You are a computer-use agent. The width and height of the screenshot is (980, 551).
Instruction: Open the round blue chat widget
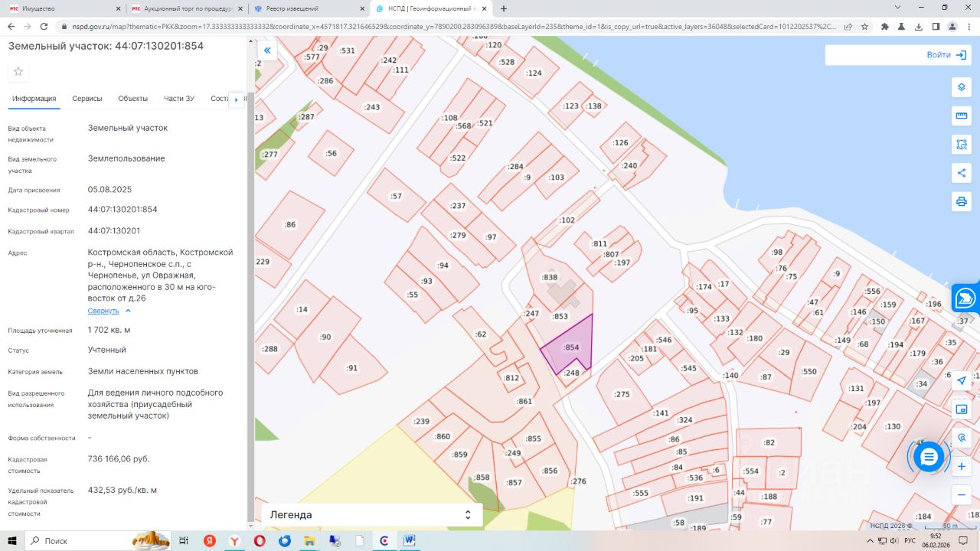click(929, 457)
